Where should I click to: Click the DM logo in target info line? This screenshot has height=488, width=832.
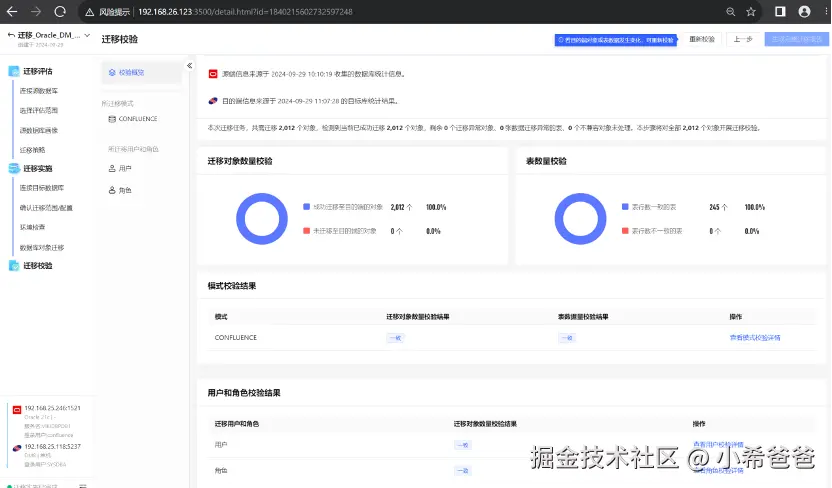(213, 101)
